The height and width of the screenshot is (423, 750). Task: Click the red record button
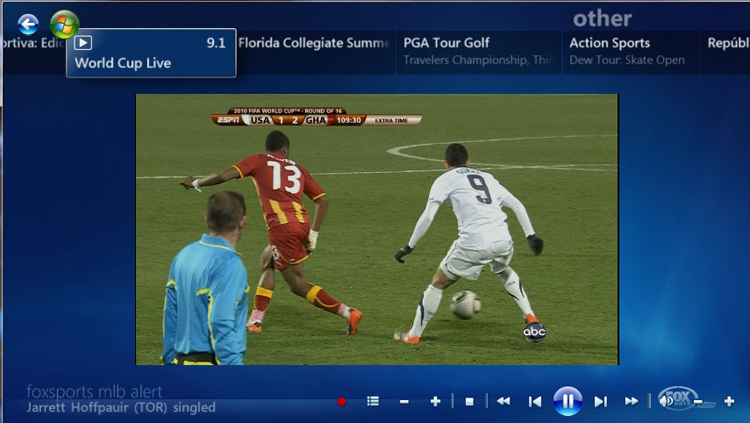point(342,401)
